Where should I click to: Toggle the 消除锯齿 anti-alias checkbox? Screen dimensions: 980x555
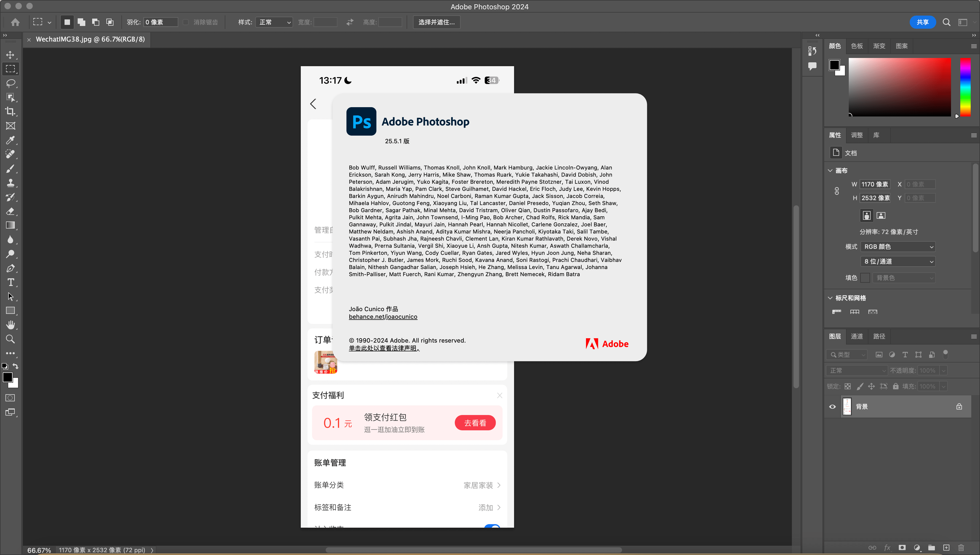point(186,22)
